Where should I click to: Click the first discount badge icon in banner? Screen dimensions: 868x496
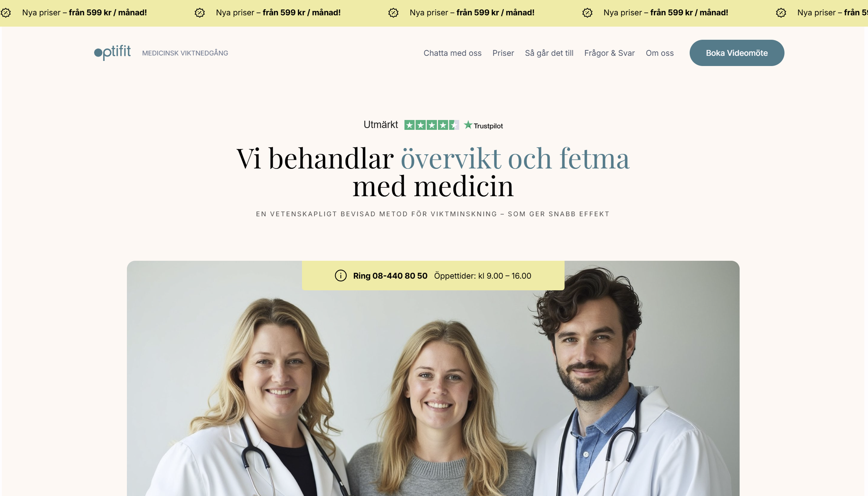(x=6, y=13)
